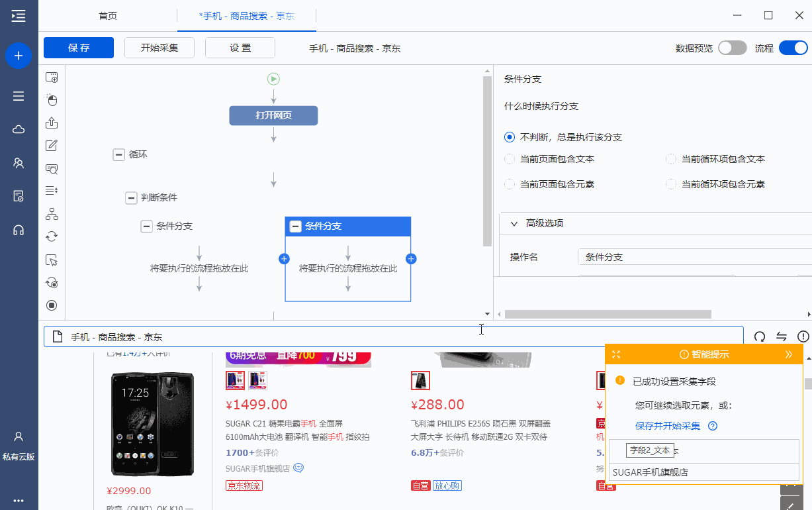Select the open web page step tool
Screen dimensions: 812x510
click(52, 77)
